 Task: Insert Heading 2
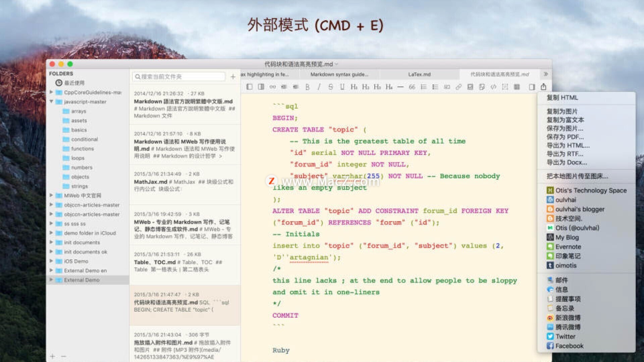pyautogui.click(x=366, y=87)
